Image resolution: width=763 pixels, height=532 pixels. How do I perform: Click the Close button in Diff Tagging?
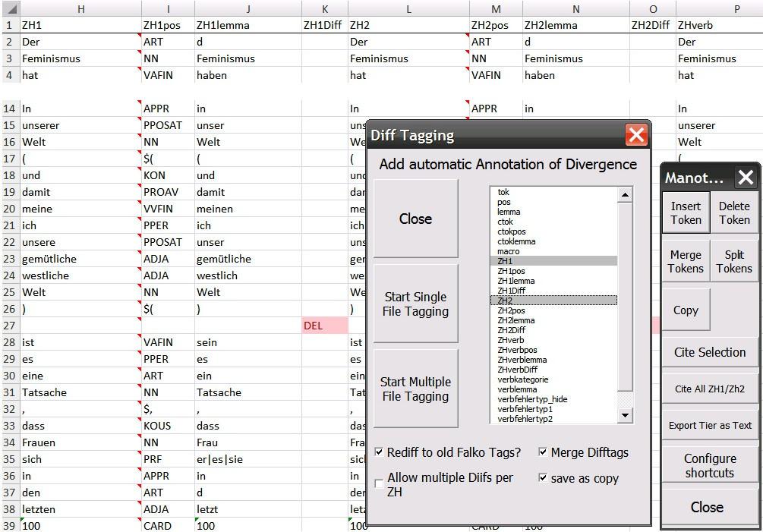click(x=415, y=219)
